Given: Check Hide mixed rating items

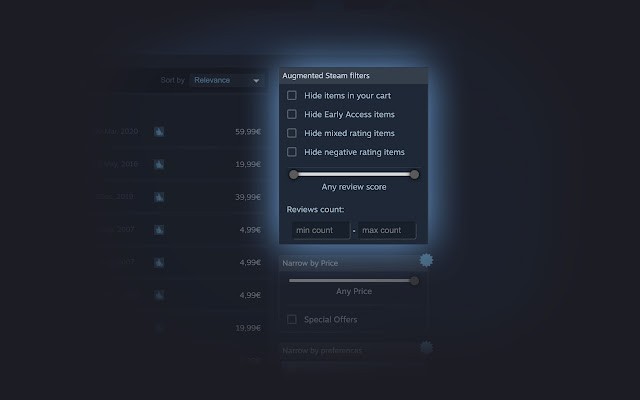Looking at the screenshot, I should coord(291,133).
